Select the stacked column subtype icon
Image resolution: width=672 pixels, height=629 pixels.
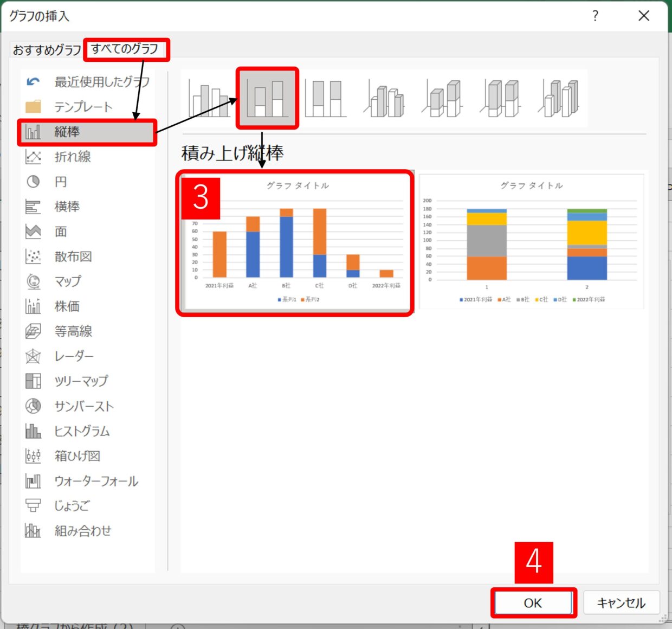coord(267,98)
